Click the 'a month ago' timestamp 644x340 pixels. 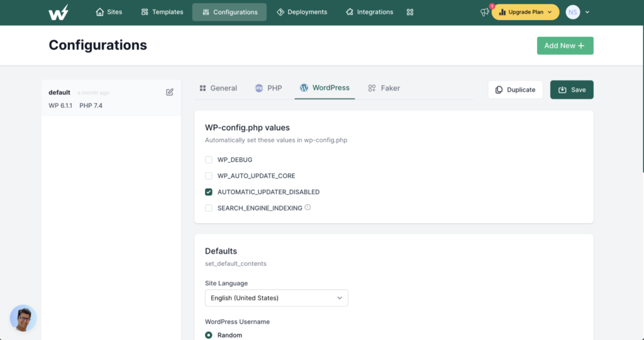coord(93,93)
